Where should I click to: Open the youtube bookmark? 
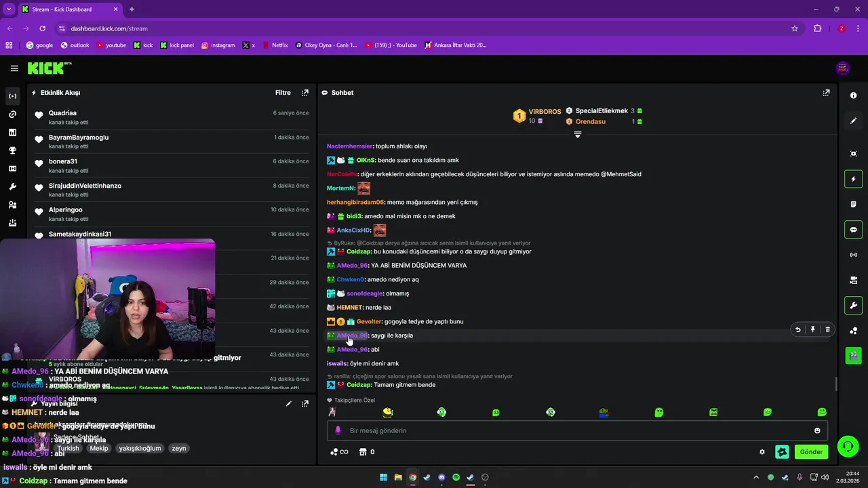pos(111,45)
